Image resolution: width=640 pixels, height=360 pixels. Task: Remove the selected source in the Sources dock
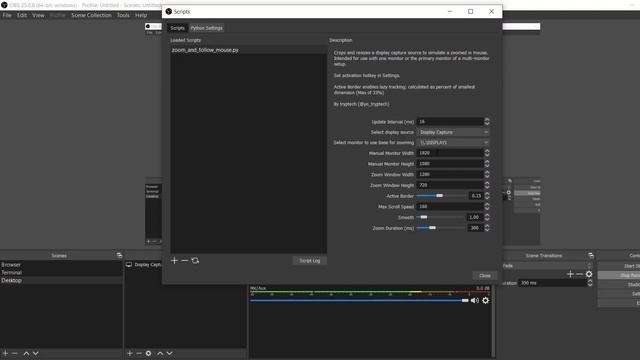[x=139, y=353]
